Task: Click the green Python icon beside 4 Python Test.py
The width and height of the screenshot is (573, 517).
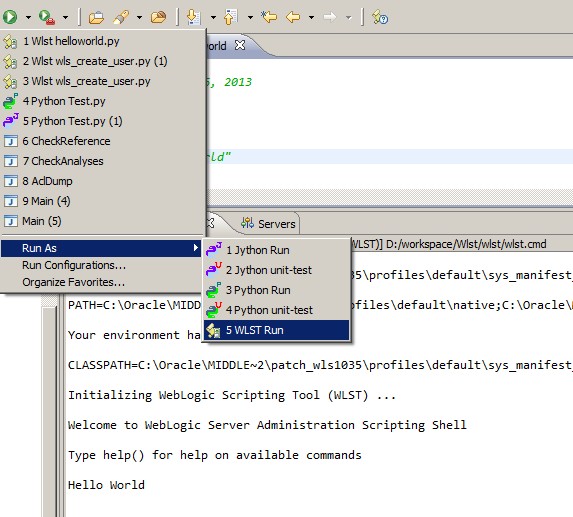Action: (x=10, y=101)
